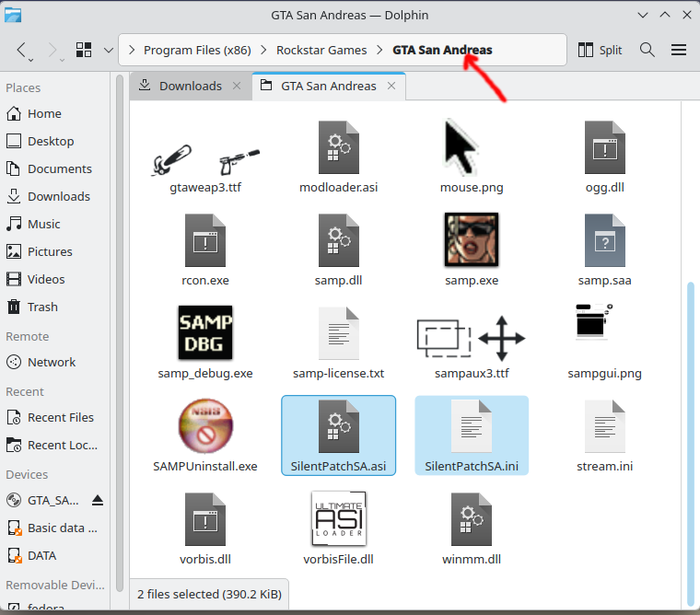
Task: Open Videos in Places
Action: coord(55,279)
